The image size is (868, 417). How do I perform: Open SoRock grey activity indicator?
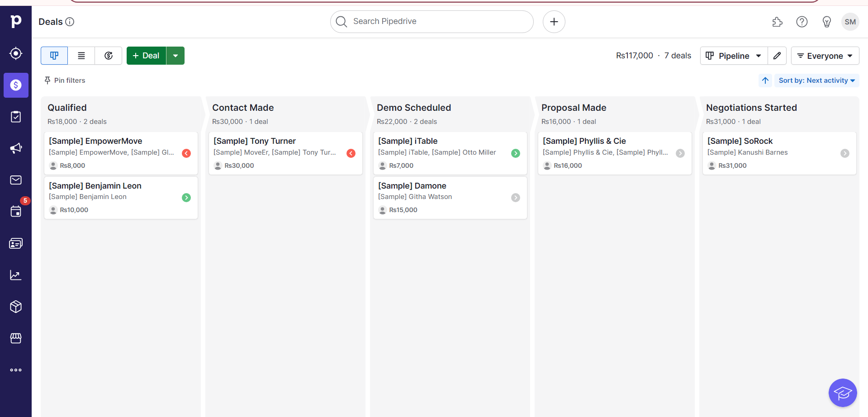coord(845,153)
